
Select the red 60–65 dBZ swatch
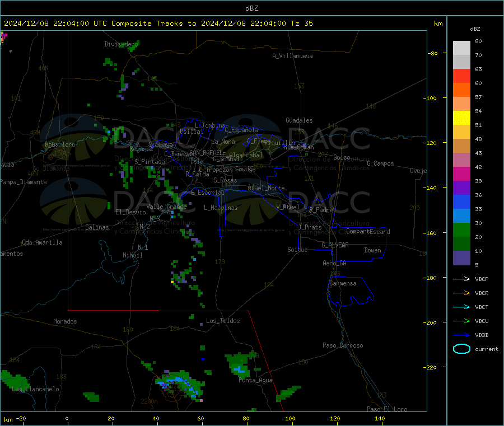(461, 76)
